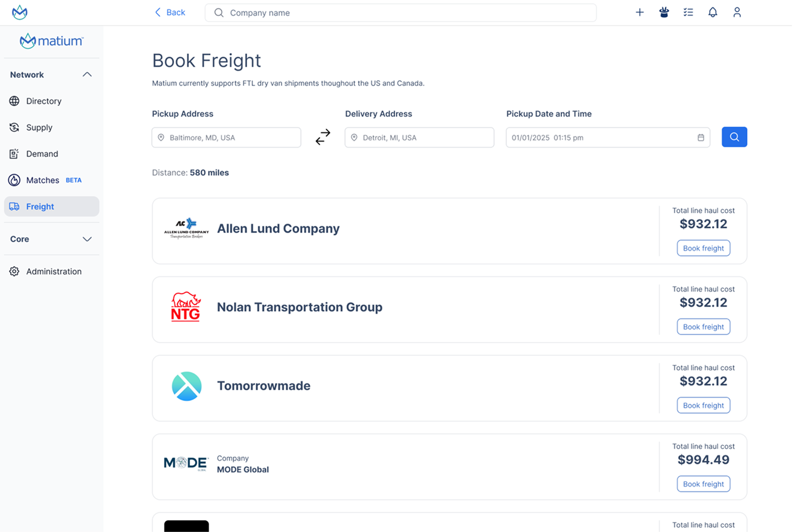796x532 pixels.
Task: Click the Tomorrowmade company name
Action: click(264, 385)
